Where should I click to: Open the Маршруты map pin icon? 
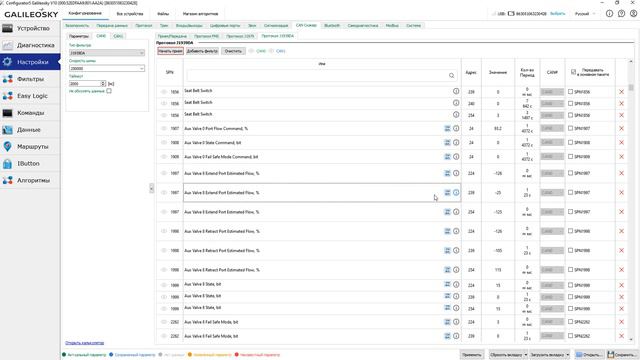(7, 147)
